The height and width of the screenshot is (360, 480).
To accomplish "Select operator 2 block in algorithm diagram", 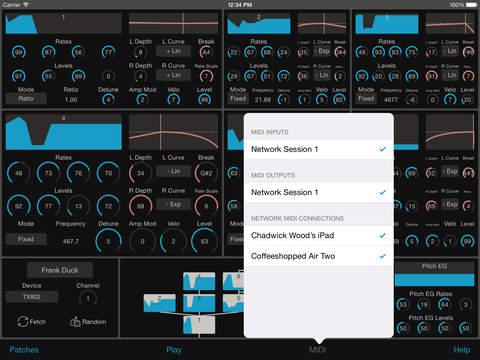I will 159,303.
